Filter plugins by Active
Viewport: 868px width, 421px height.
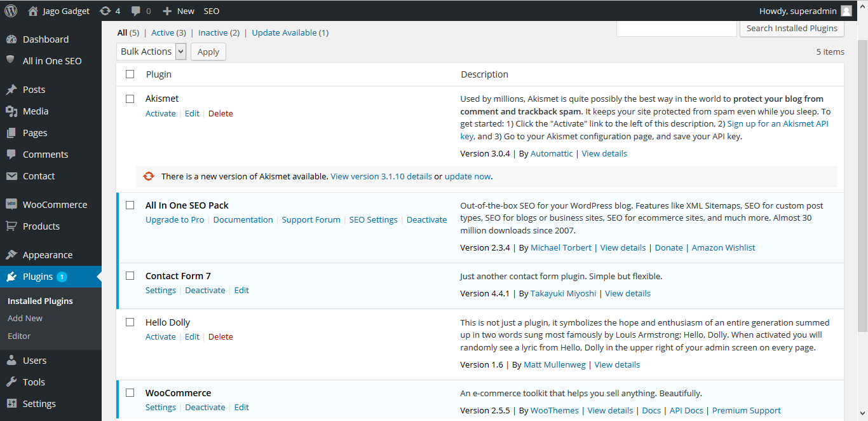pyautogui.click(x=163, y=32)
